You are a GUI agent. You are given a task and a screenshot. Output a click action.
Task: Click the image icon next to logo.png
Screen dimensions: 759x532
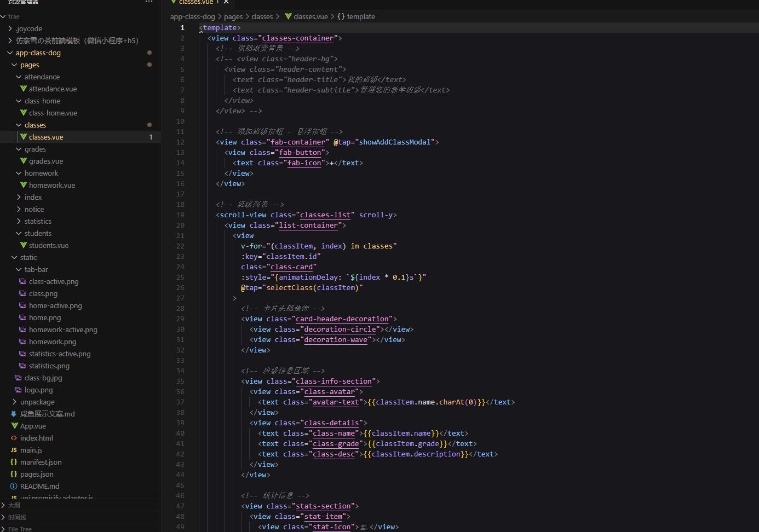pyautogui.click(x=18, y=390)
